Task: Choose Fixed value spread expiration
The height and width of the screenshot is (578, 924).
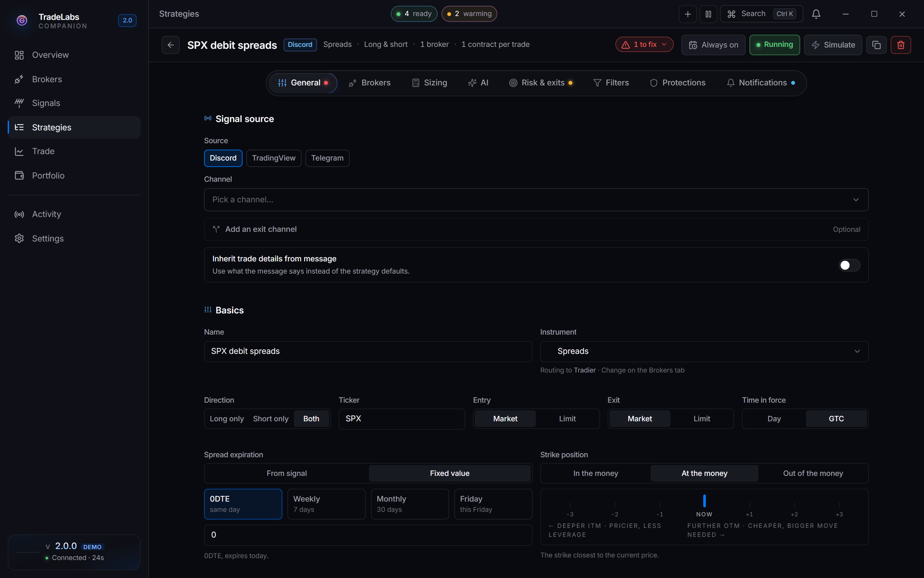Action: pos(449,473)
